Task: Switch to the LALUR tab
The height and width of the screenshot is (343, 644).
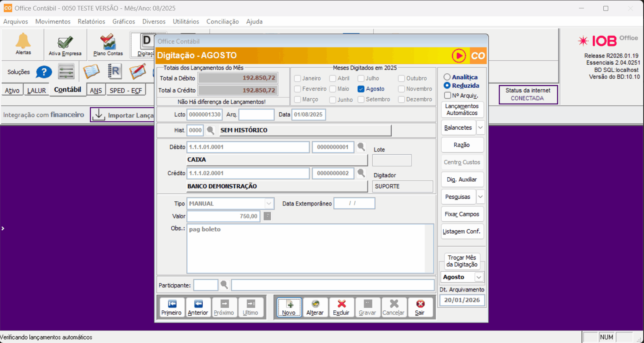Action: (x=37, y=91)
